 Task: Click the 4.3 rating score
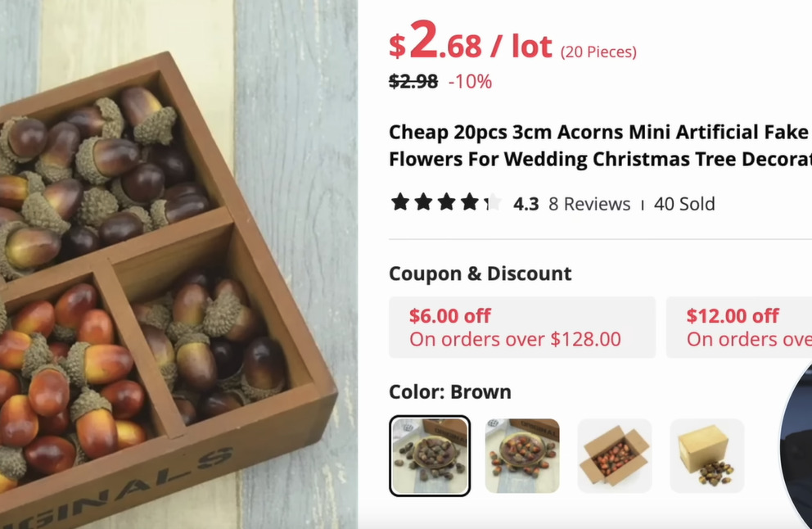click(x=526, y=204)
